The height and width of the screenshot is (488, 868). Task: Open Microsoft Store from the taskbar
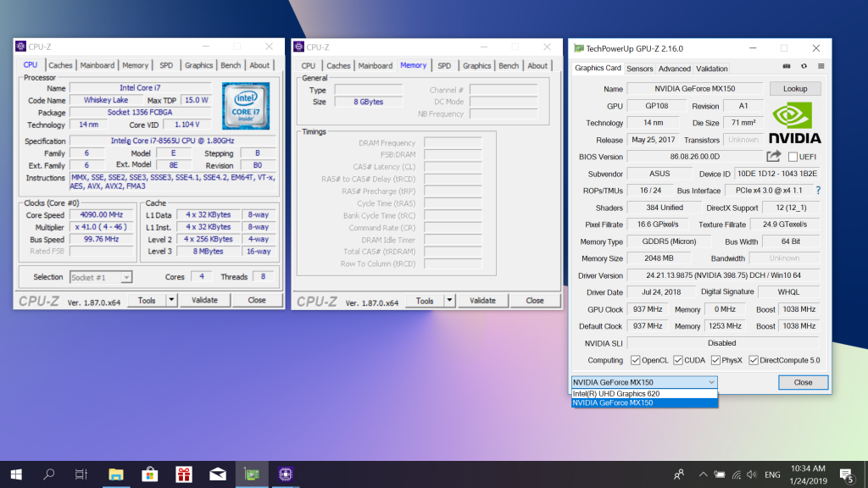[x=149, y=474]
